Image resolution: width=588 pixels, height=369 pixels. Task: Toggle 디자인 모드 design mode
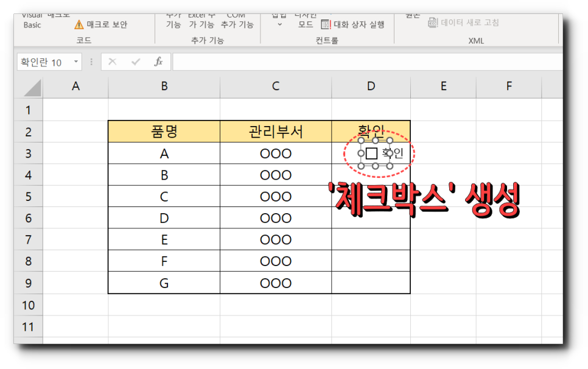point(306,21)
